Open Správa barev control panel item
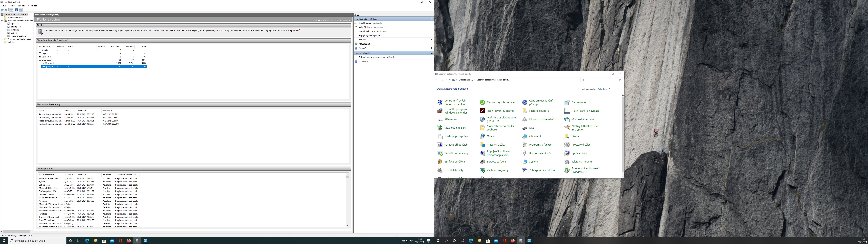Image resolution: width=868 pixels, height=244 pixels. (579, 153)
